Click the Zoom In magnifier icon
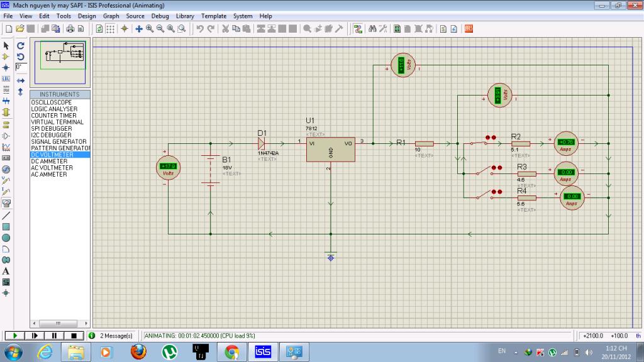The width and height of the screenshot is (644, 362). point(150,29)
